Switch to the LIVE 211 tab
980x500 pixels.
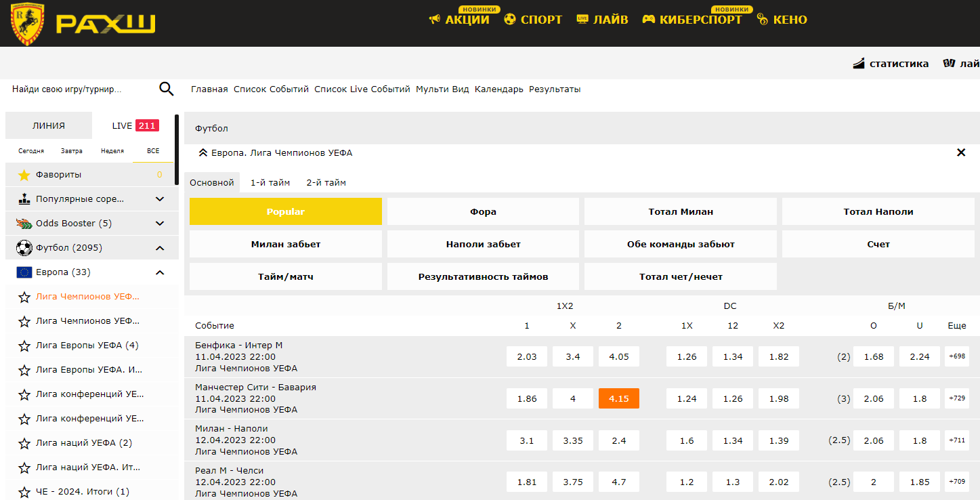(x=135, y=125)
